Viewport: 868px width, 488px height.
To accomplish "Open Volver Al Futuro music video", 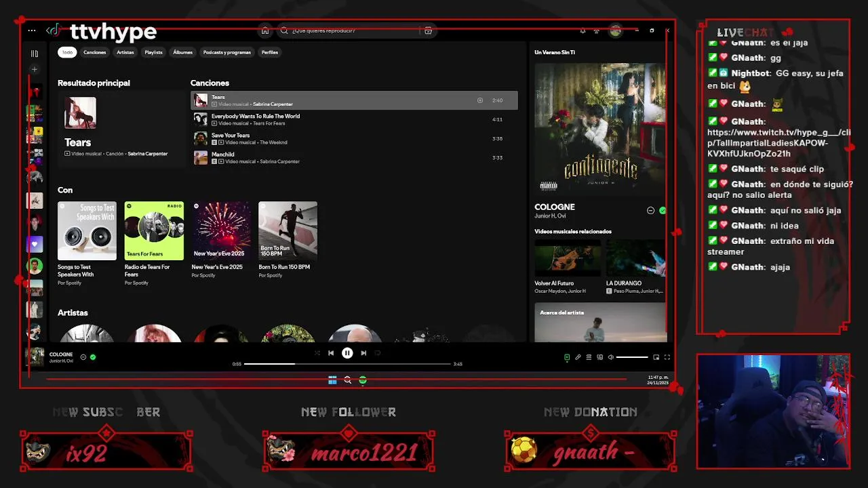I will [x=568, y=267].
